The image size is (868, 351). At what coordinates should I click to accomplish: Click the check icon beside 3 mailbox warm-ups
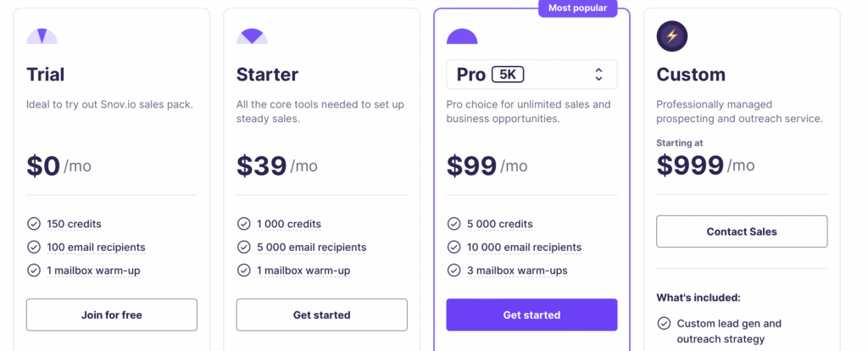click(454, 270)
